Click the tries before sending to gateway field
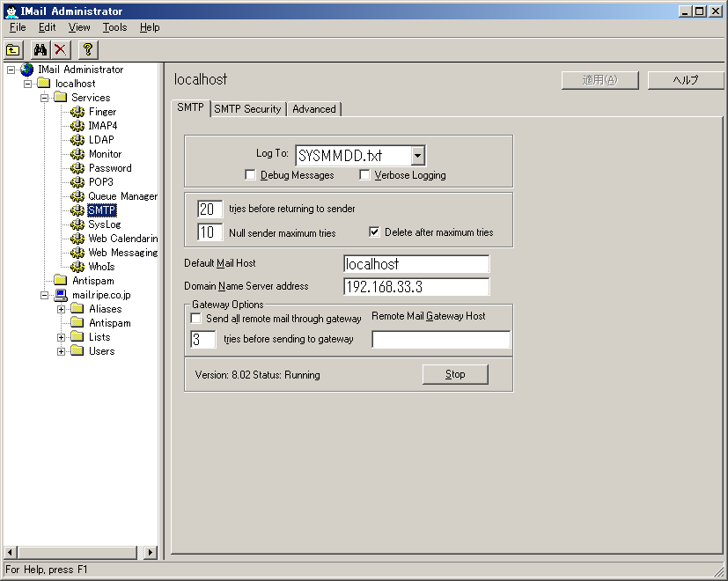 tap(202, 340)
